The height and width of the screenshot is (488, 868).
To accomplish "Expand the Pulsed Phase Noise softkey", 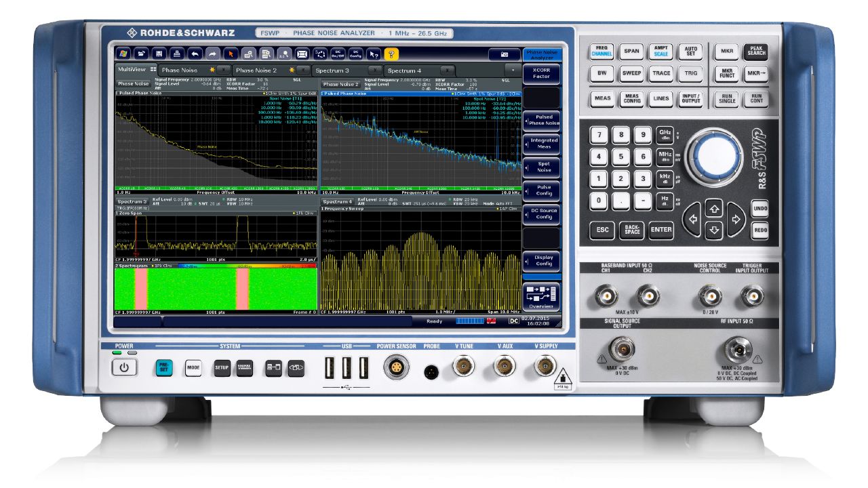I will point(542,120).
